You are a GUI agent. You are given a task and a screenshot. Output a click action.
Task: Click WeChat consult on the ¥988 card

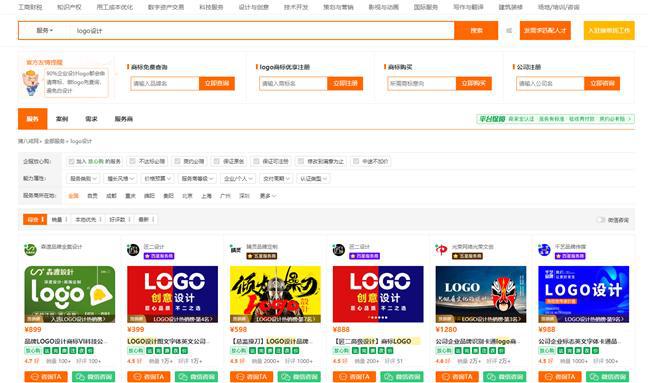click(x=608, y=377)
